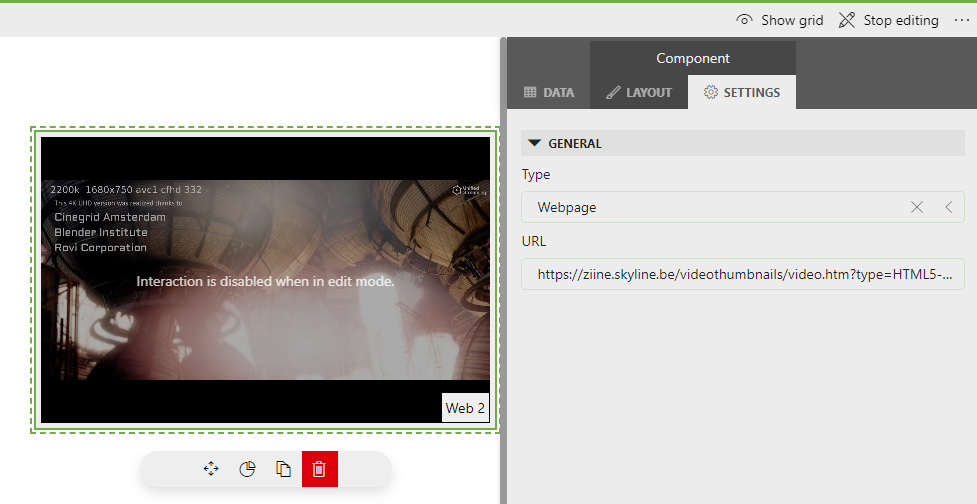Open the visualization pie chart icon
The height and width of the screenshot is (504, 977).
(x=247, y=469)
